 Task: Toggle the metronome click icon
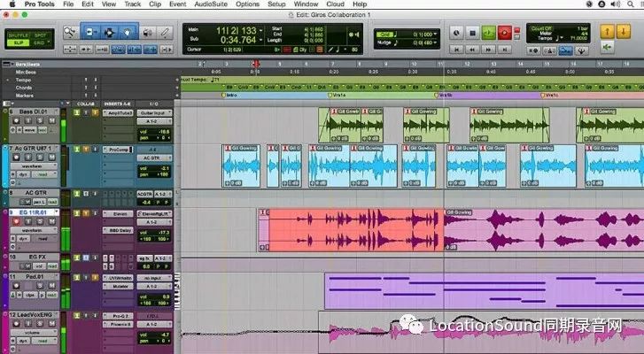pyautogui.click(x=549, y=50)
